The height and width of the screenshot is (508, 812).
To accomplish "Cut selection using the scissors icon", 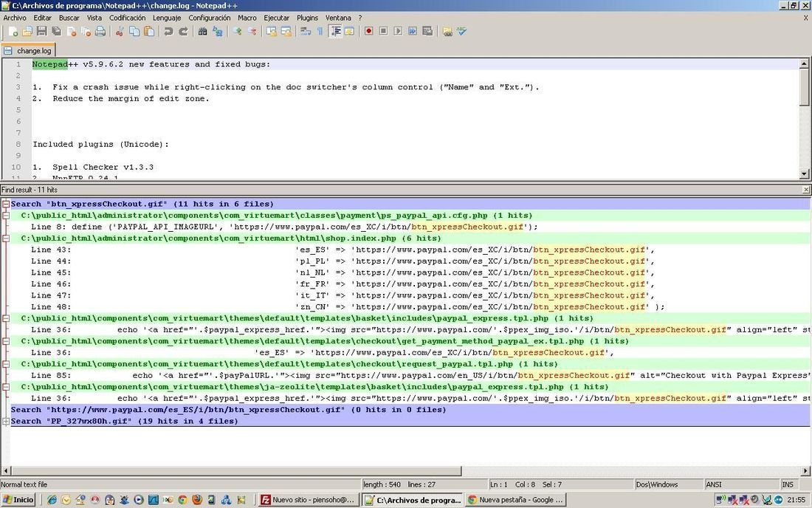I will (x=120, y=32).
